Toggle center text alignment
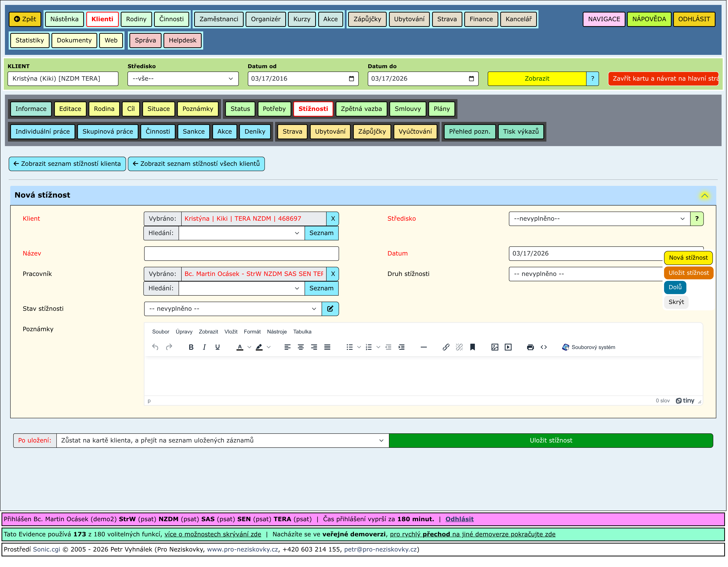Image resolution: width=728 pixels, height=567 pixels. (301, 347)
